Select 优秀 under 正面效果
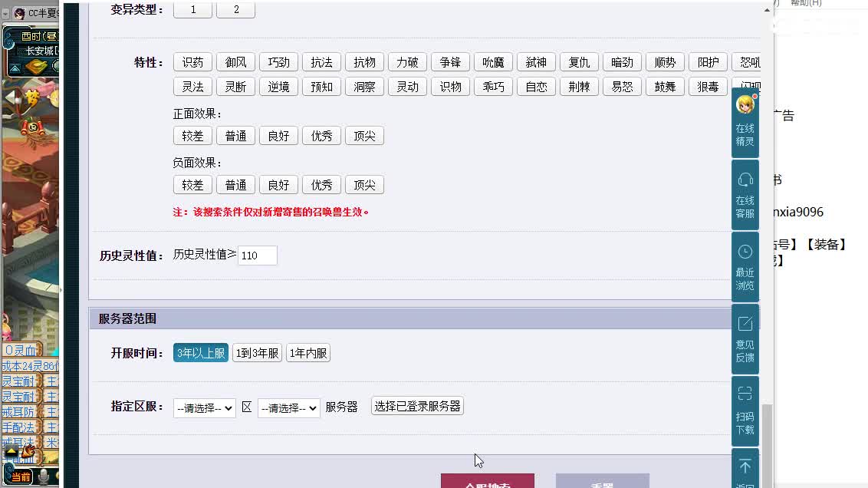868x488 pixels. point(321,136)
